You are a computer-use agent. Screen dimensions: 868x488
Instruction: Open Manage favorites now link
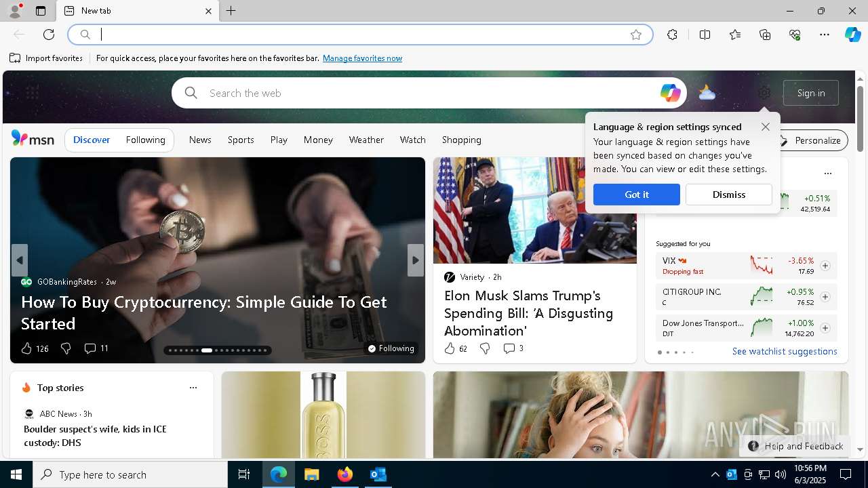(x=362, y=58)
